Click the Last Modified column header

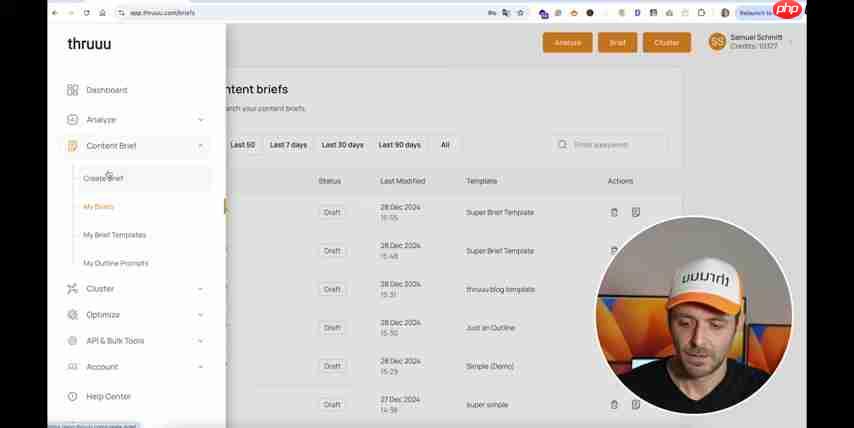click(402, 181)
